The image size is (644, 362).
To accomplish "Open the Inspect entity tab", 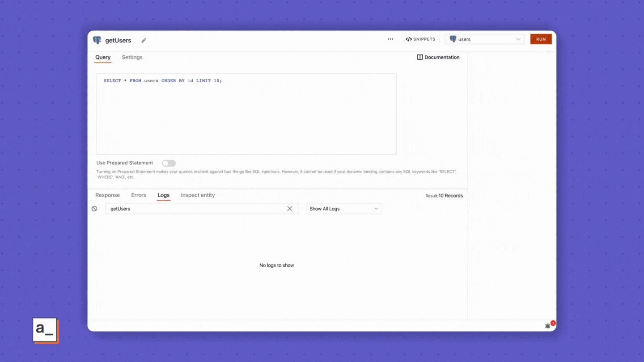I will click(198, 195).
